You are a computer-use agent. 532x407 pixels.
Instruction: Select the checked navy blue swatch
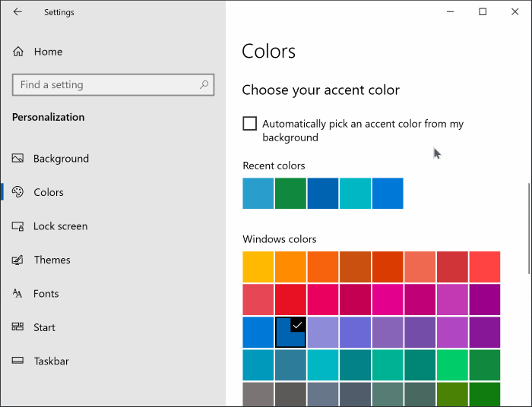pos(290,332)
